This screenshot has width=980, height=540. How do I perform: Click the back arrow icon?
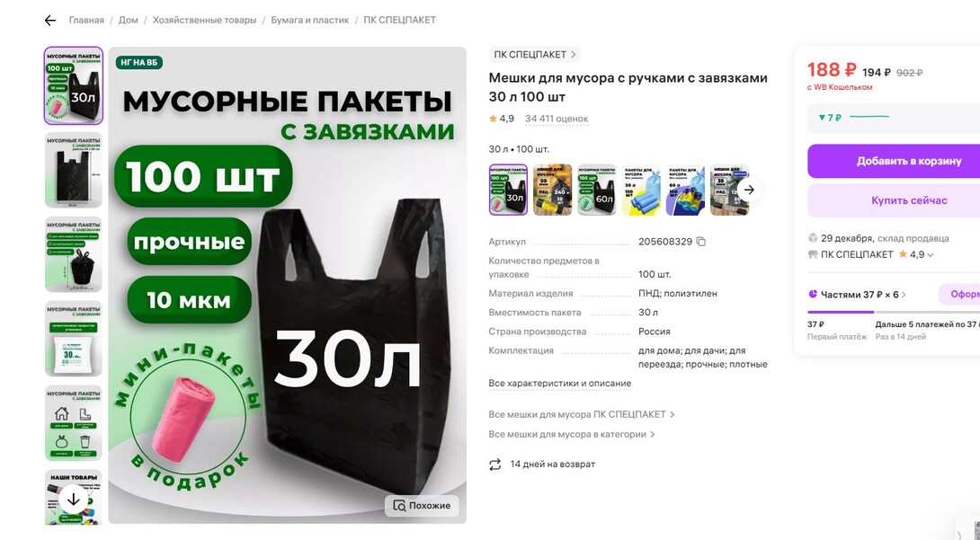50,21
